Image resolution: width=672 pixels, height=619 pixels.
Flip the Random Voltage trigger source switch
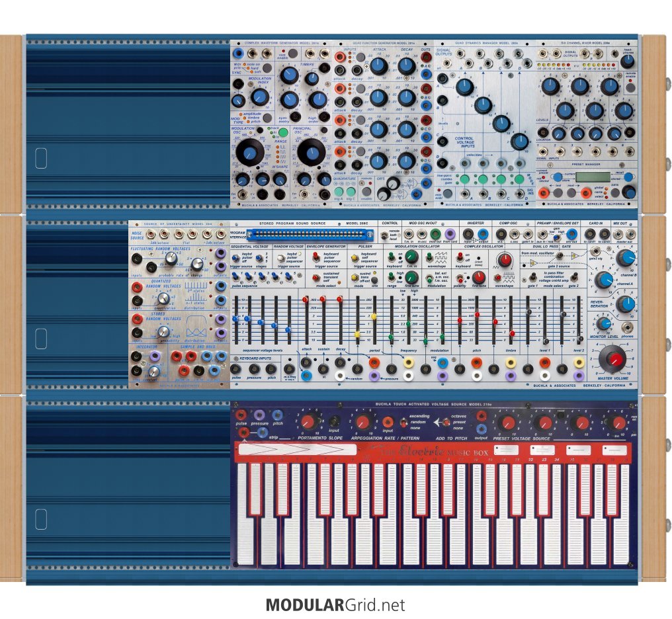pos(280,259)
